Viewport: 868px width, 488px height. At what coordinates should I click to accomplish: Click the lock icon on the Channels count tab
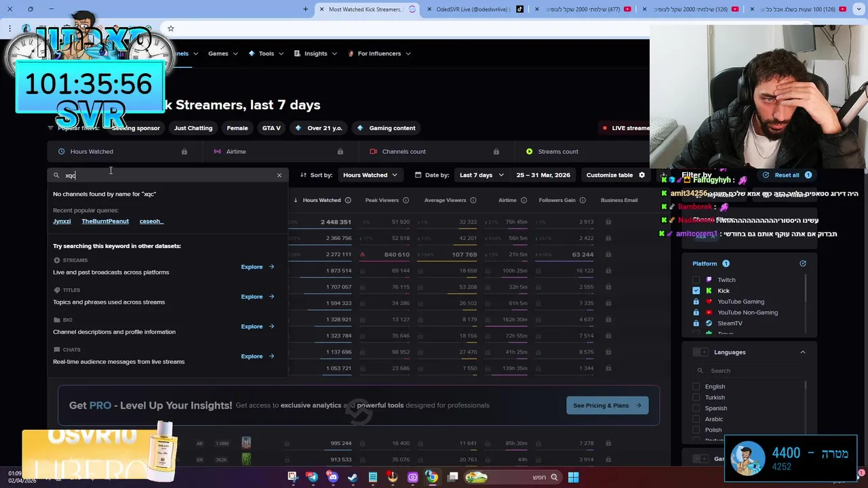coord(496,151)
